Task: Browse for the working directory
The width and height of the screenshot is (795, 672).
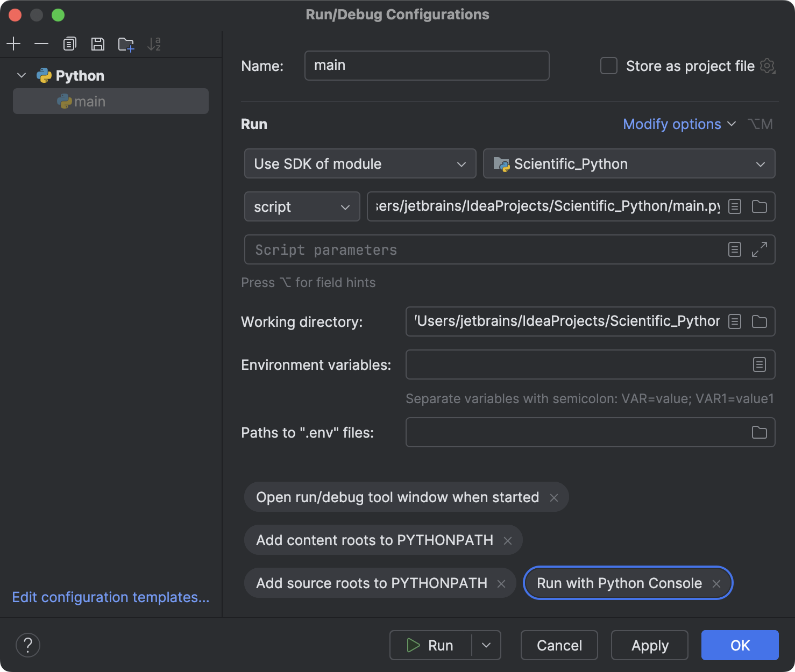Action: tap(758, 321)
